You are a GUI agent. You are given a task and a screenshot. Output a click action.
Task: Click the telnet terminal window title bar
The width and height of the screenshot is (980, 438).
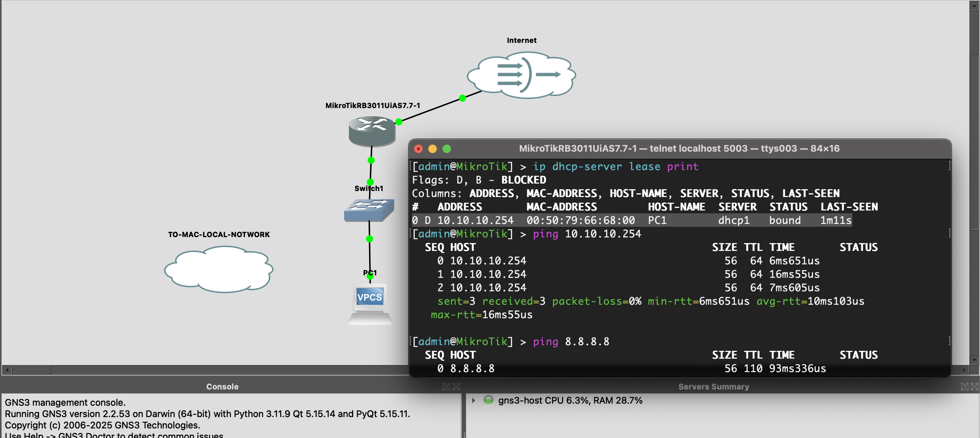[x=679, y=149]
